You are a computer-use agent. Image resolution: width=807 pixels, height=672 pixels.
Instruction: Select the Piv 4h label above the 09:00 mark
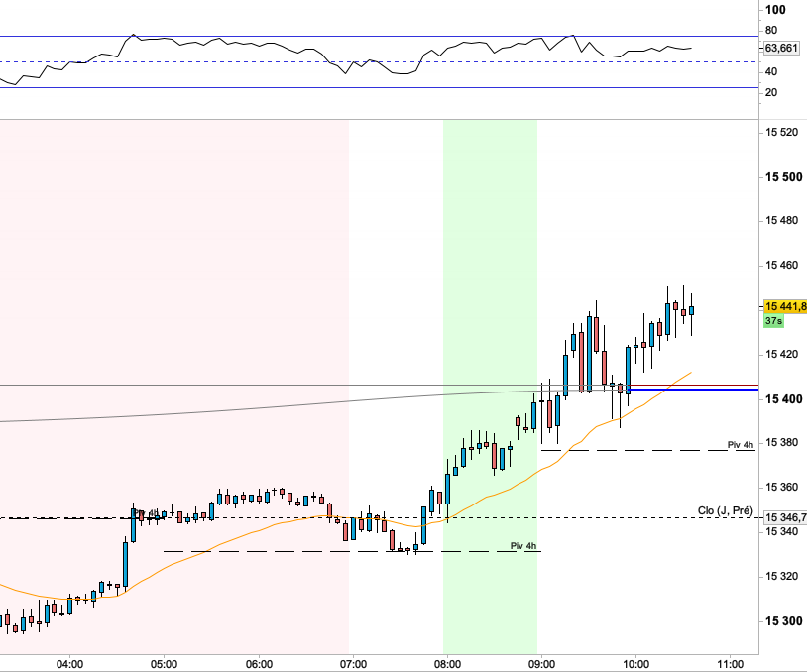(x=522, y=546)
